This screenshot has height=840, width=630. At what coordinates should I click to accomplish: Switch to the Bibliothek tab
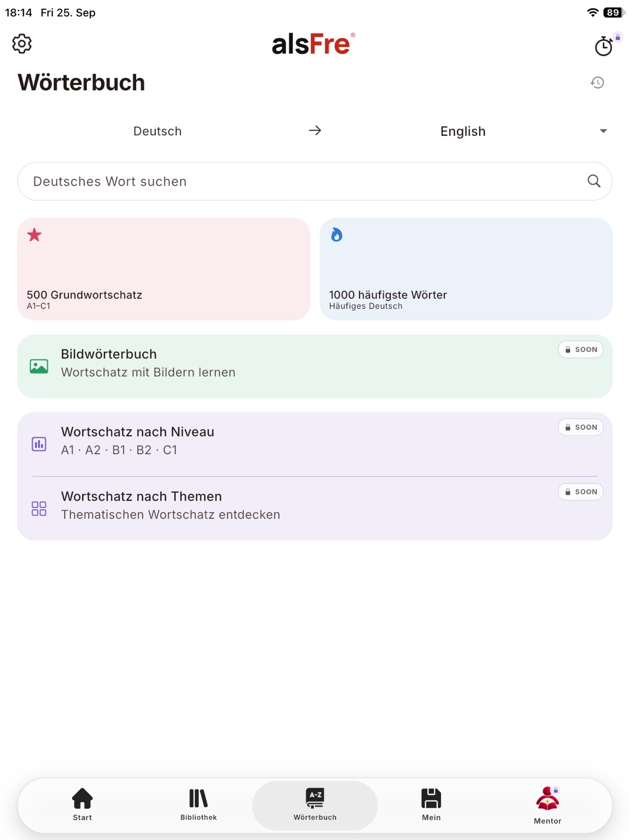(199, 805)
